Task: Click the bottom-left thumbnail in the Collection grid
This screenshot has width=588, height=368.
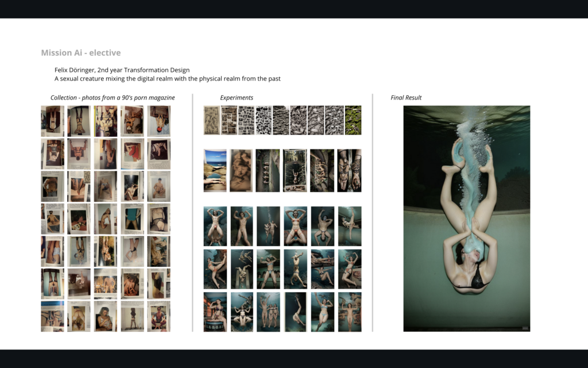Action: coord(52,316)
